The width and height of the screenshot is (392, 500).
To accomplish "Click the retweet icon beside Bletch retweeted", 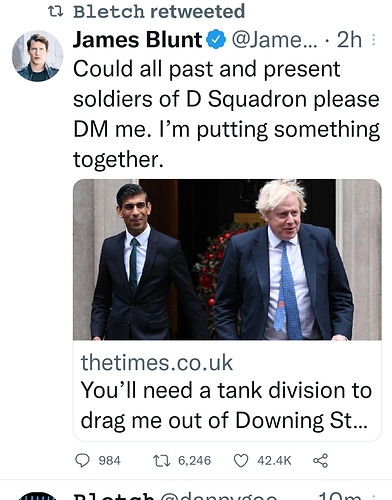I will (56, 12).
